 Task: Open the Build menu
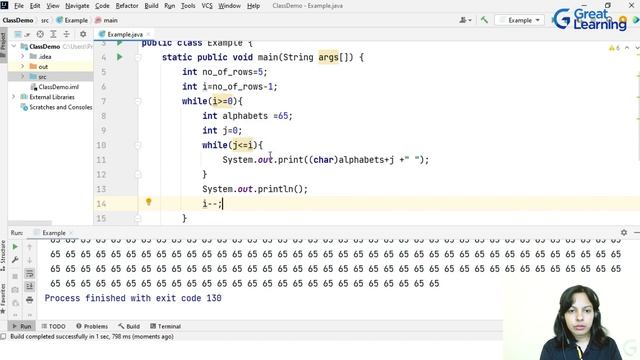click(151, 6)
